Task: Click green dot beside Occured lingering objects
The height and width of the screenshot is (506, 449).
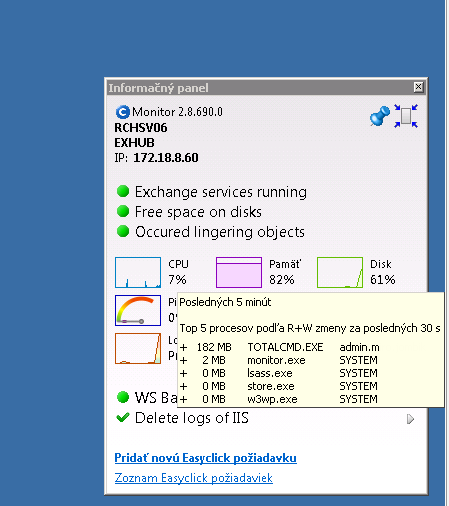Action: 123,231
